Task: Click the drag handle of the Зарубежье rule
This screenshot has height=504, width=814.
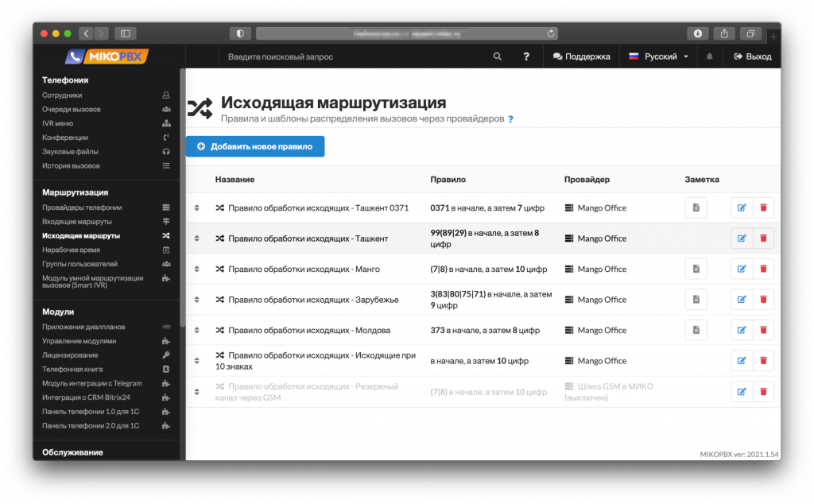Action: 197,300
